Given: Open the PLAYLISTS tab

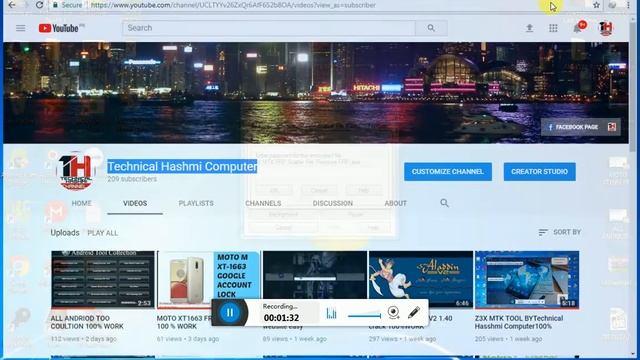Looking at the screenshot, I should [196, 203].
